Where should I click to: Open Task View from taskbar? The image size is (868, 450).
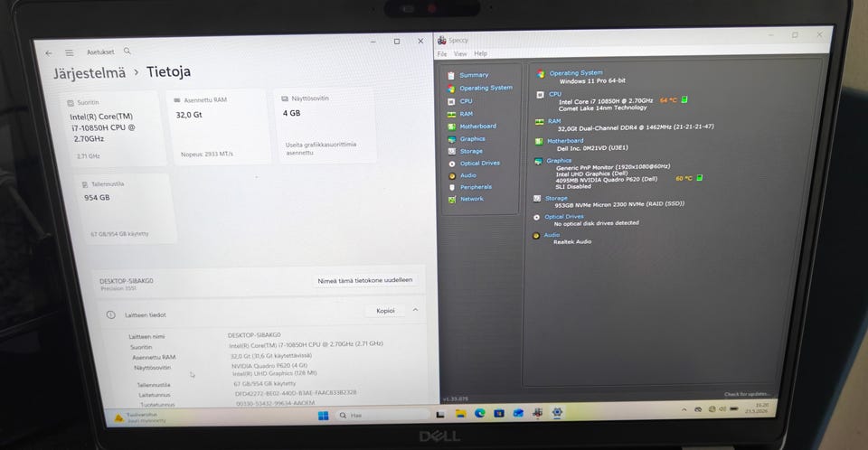tap(440, 414)
